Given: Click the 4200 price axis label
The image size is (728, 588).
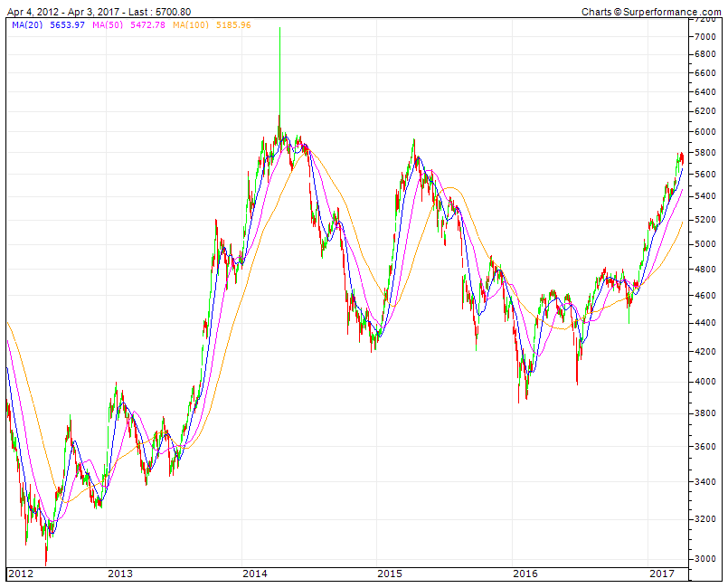Looking at the screenshot, I should click(705, 352).
